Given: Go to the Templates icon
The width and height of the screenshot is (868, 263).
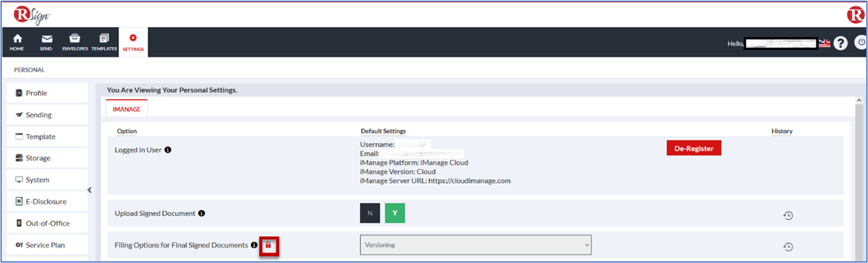Looking at the screenshot, I should tap(104, 42).
